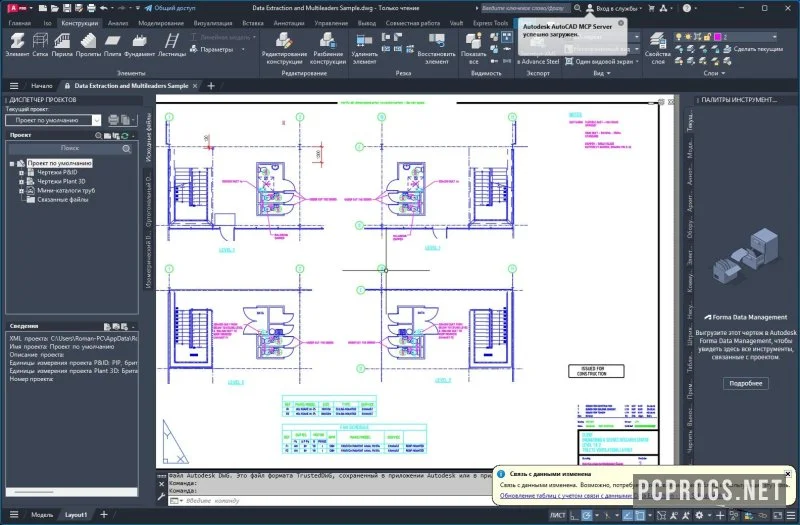Open the Главная ribbon tab
Screen dimensions: 800x525
tap(19, 23)
